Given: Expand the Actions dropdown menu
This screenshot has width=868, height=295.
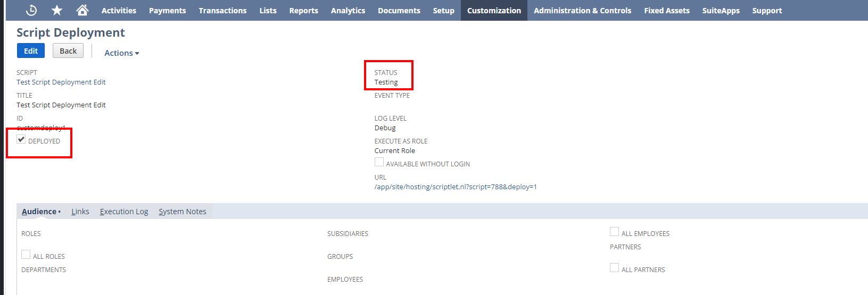Looking at the screenshot, I should (x=121, y=53).
